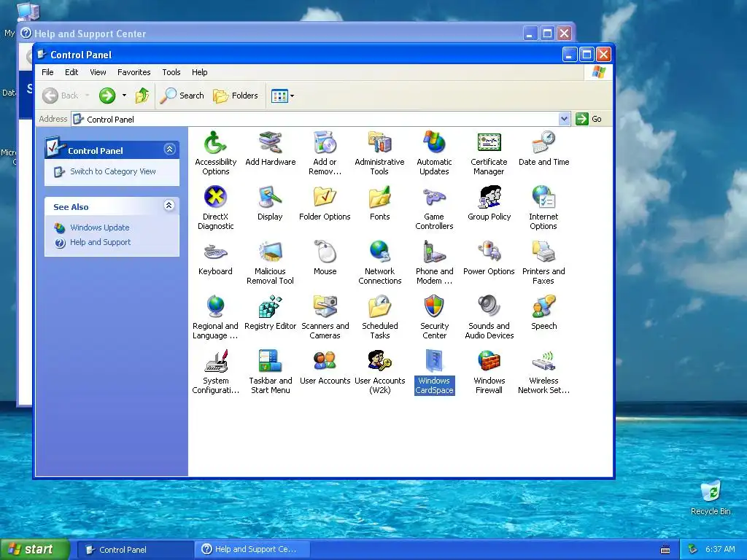747x560 pixels.
Task: Open Scanners and Cameras icon
Action: click(325, 307)
